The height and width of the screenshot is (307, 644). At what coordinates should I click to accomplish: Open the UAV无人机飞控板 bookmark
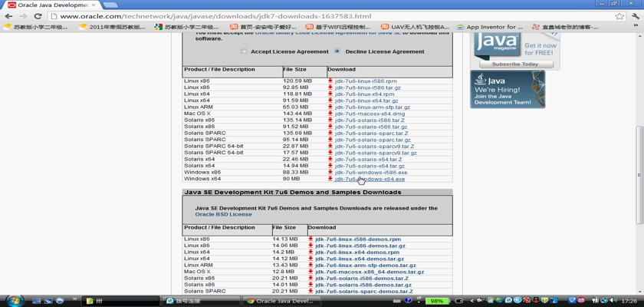[416, 27]
